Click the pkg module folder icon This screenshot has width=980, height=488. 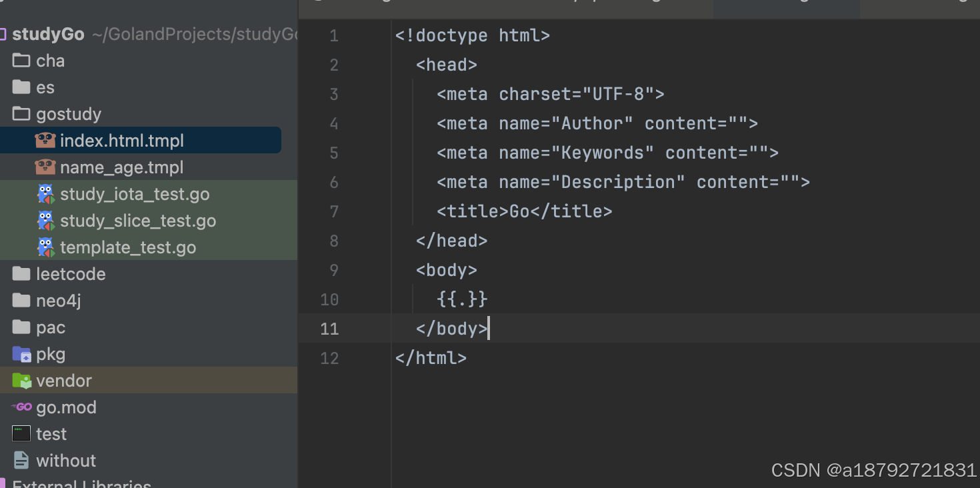click(21, 354)
